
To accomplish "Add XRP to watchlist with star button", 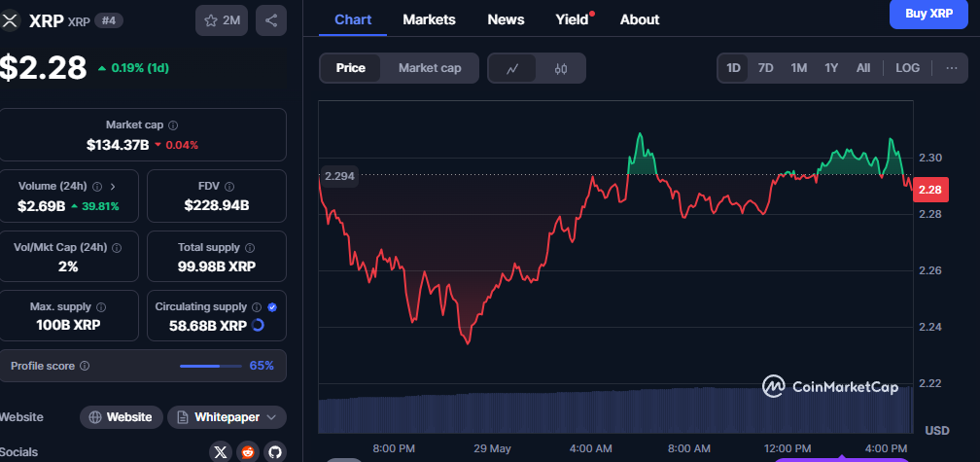I will pyautogui.click(x=222, y=20).
